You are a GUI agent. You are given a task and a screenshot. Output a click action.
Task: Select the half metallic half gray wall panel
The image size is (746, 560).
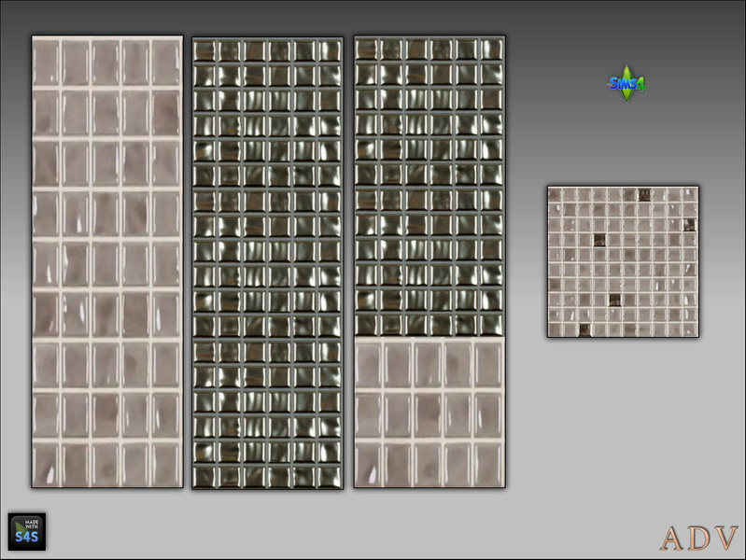pyautogui.click(x=429, y=261)
